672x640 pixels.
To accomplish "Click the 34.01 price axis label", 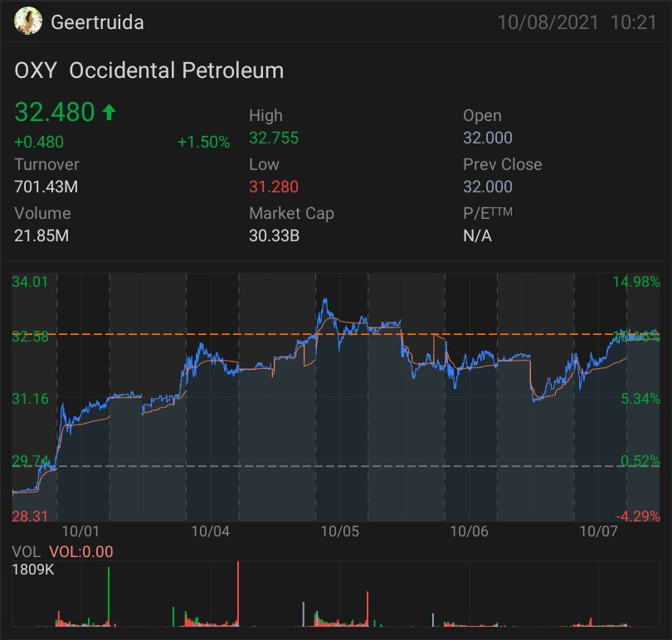I will tap(30, 282).
